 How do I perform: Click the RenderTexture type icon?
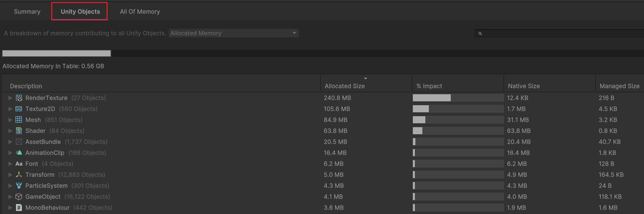pos(19,98)
